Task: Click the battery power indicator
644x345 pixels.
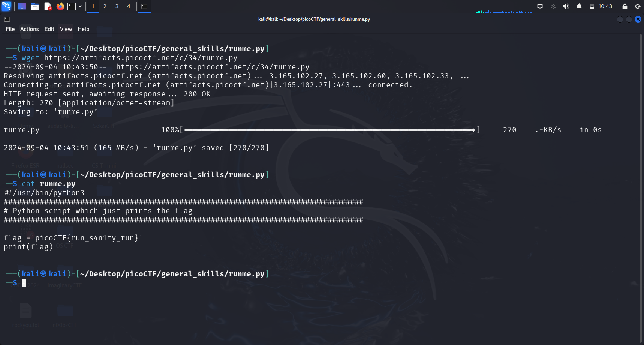Action: point(592,6)
